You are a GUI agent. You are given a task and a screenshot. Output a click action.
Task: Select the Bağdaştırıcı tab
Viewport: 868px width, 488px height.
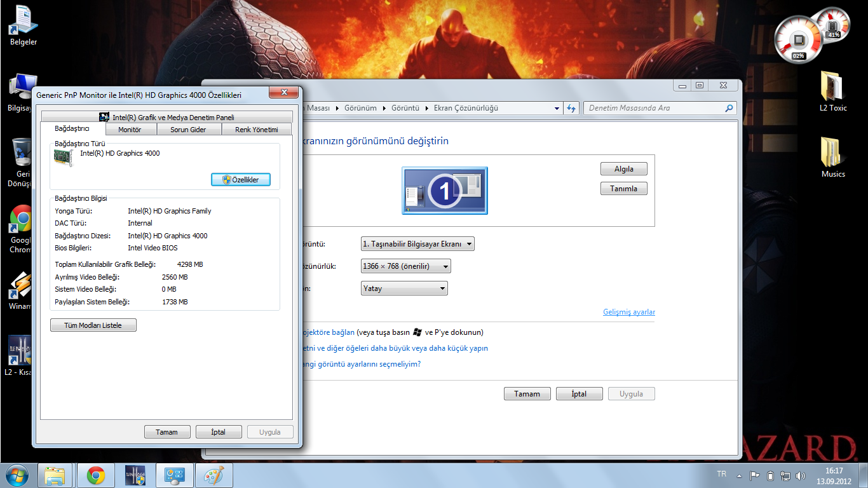point(72,129)
